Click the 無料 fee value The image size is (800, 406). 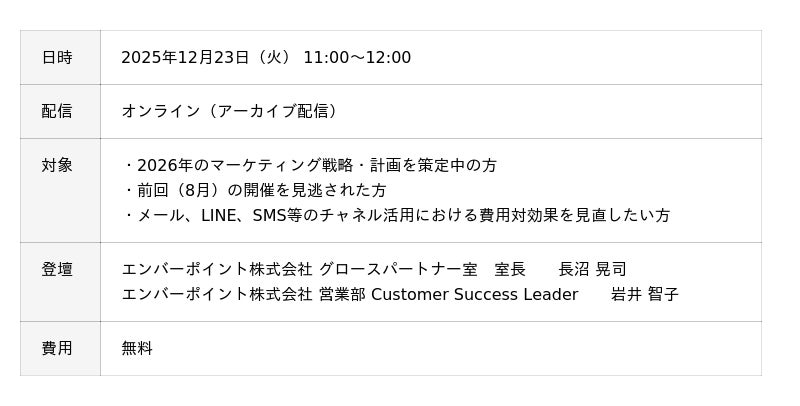pyautogui.click(x=137, y=348)
